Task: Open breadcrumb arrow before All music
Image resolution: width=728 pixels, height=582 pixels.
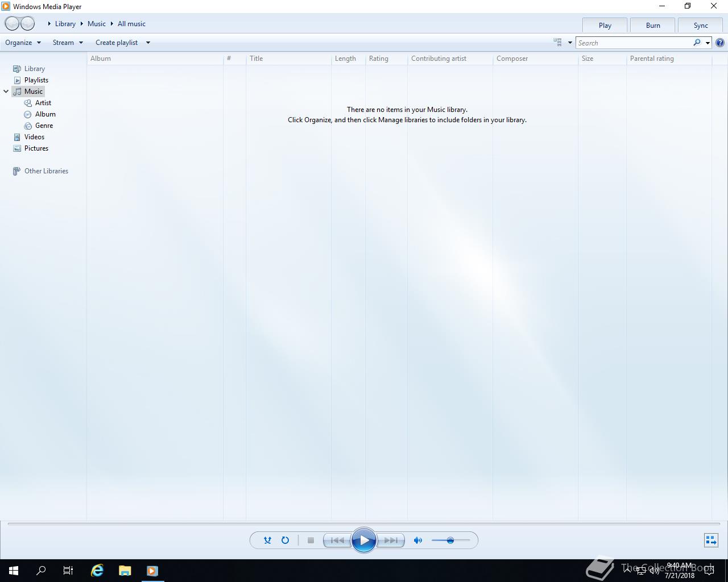Action: tap(112, 24)
